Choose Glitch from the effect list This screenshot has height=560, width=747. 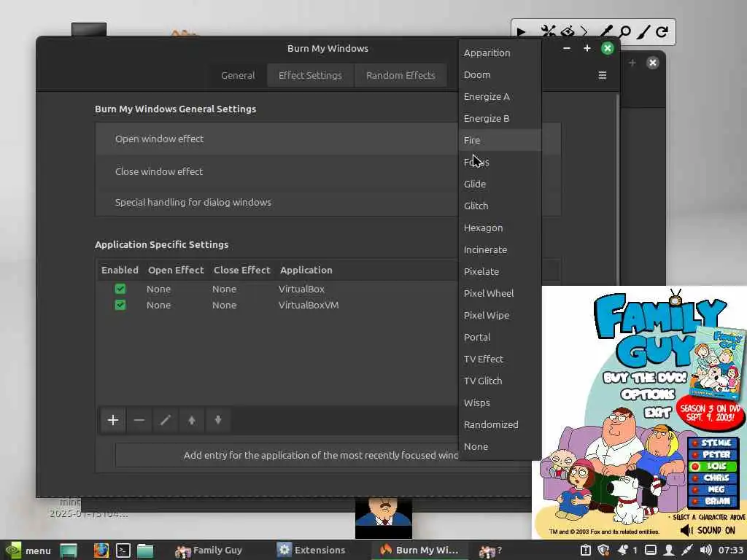pyautogui.click(x=500, y=206)
